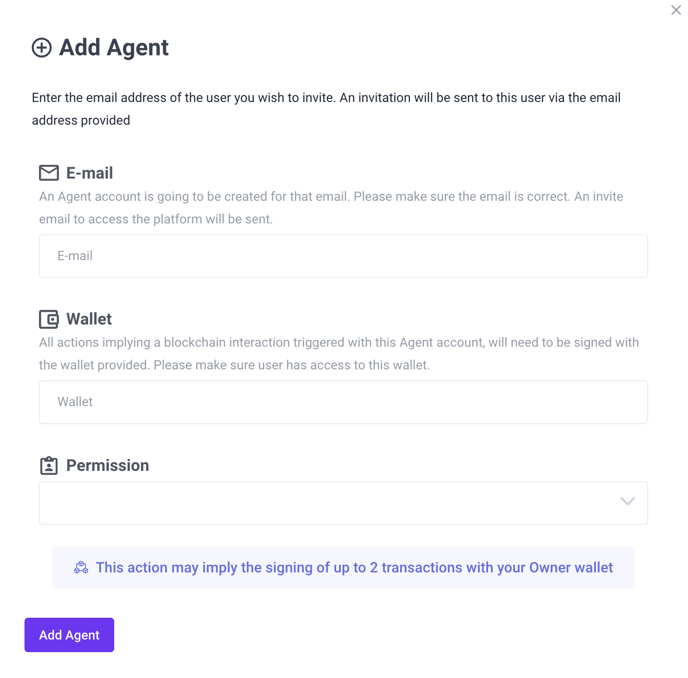Screen dimensions: 688x678
Task: Click the transaction signing notice icon
Action: coord(81,568)
